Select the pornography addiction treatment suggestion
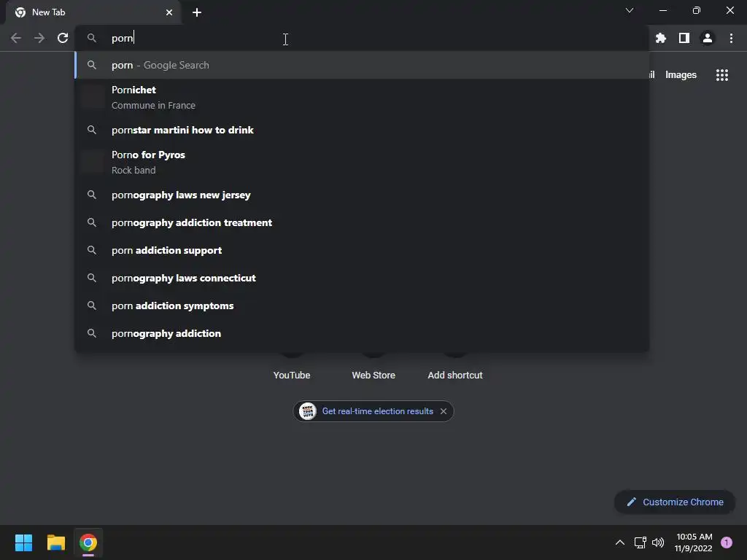 [362, 222]
